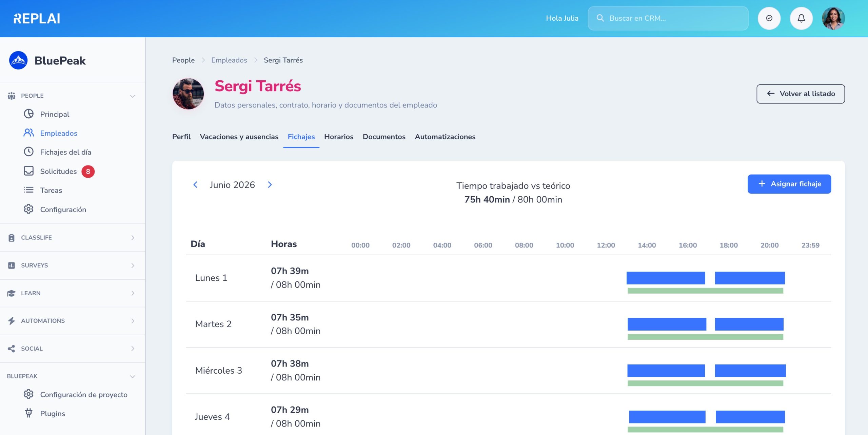Go to previous month with left chevron
The width and height of the screenshot is (868, 435).
(195, 185)
